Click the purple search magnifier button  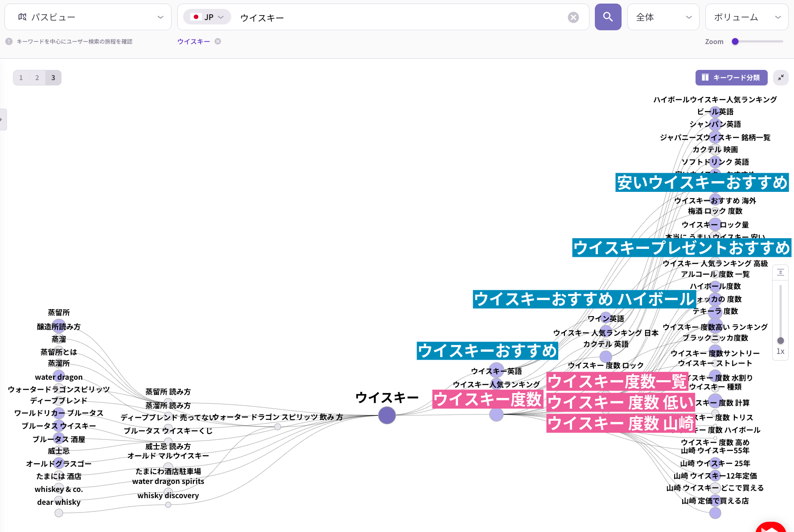pyautogui.click(x=608, y=17)
